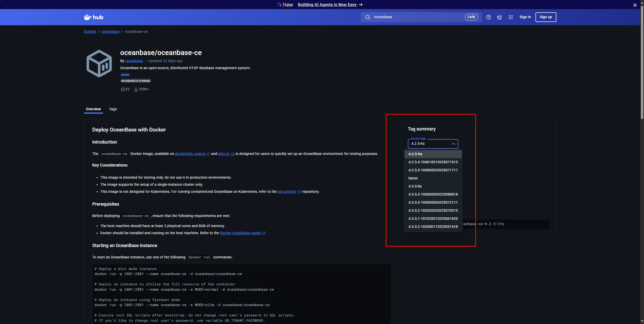Click the star count icon

coord(123,89)
